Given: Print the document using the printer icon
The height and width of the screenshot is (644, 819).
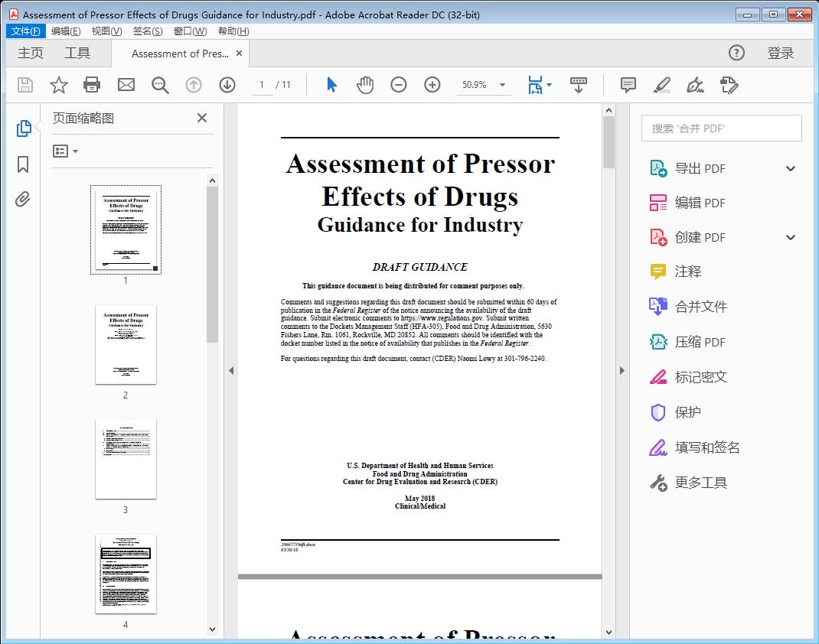Looking at the screenshot, I should [x=92, y=85].
